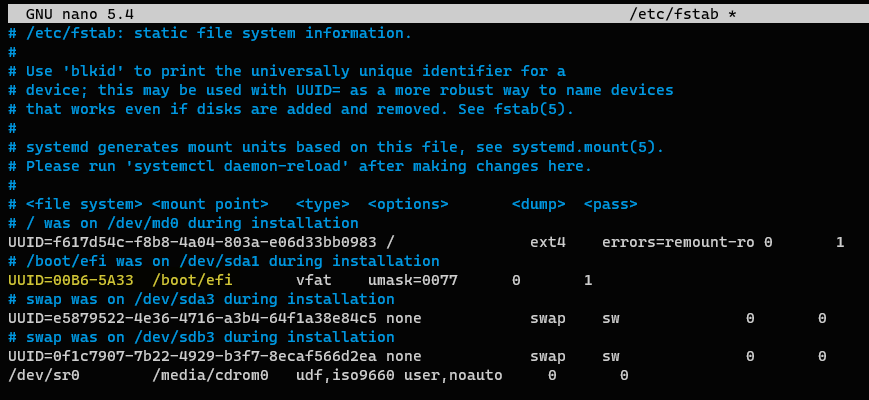Click the <file system> column header comment
This screenshot has height=400, width=869.
tap(84, 204)
